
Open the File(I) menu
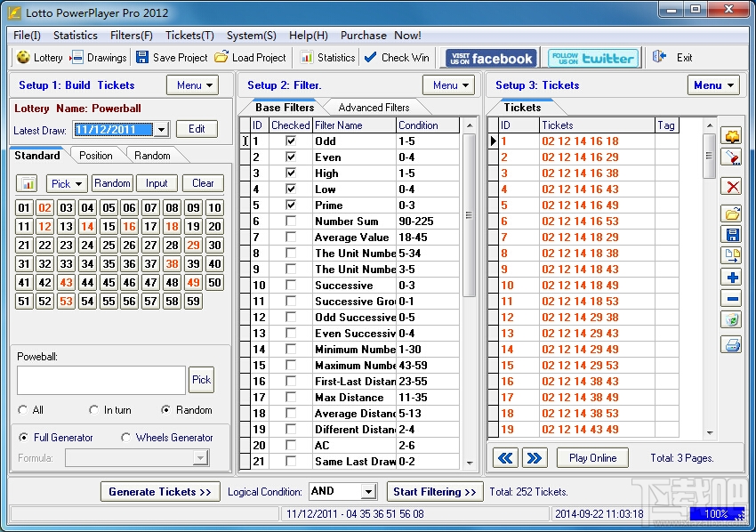point(27,36)
